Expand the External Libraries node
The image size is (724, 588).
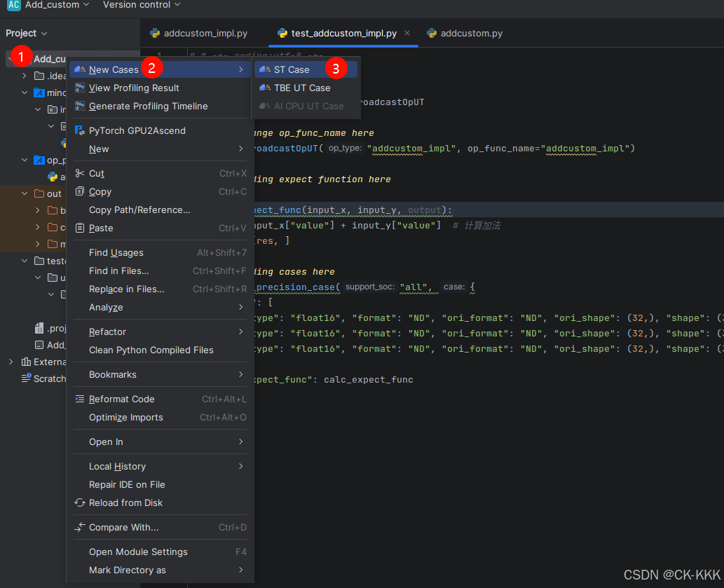coord(11,362)
